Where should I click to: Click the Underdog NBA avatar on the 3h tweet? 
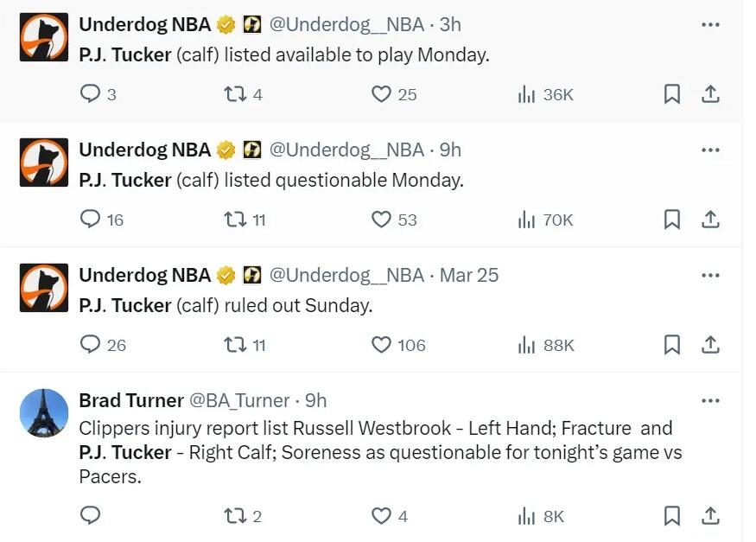pos(44,37)
